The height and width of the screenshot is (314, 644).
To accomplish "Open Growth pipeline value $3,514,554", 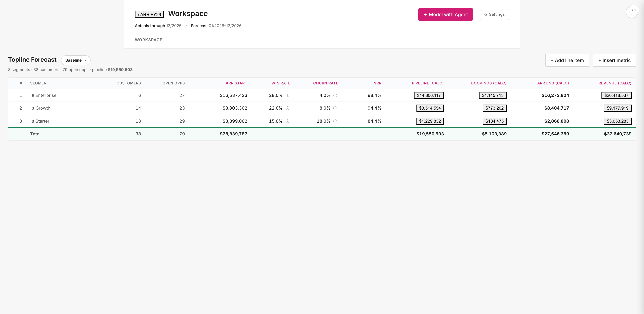I will (430, 108).
